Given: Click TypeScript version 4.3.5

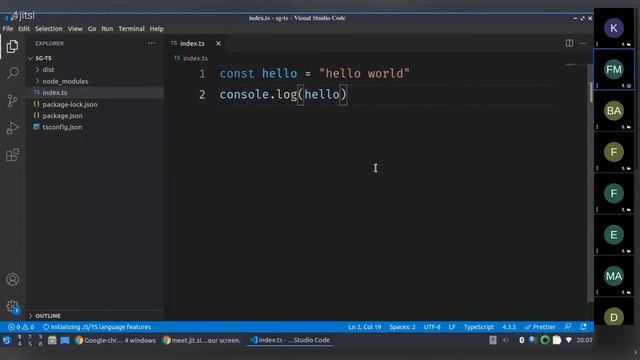Looking at the screenshot, I should pyautogui.click(x=509, y=327).
